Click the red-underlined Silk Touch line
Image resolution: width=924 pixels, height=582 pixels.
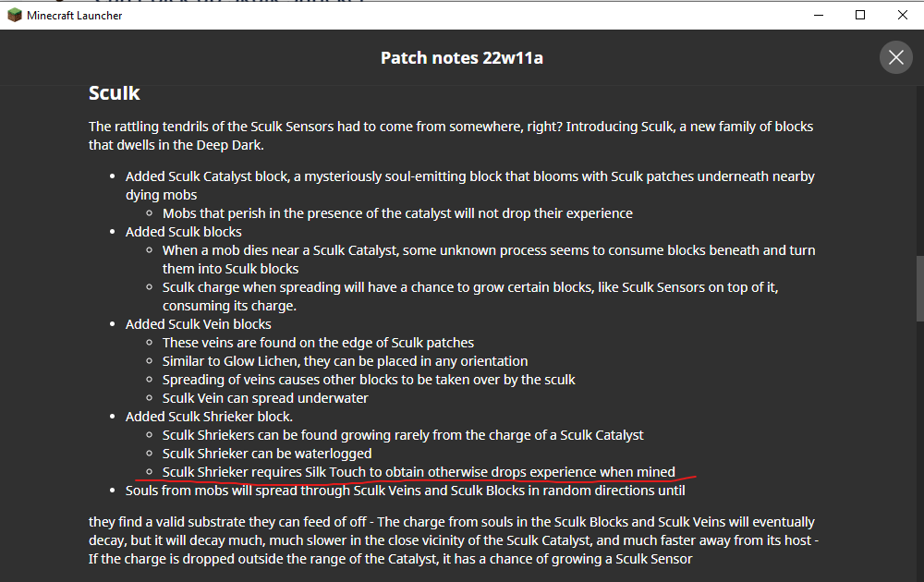tap(419, 472)
